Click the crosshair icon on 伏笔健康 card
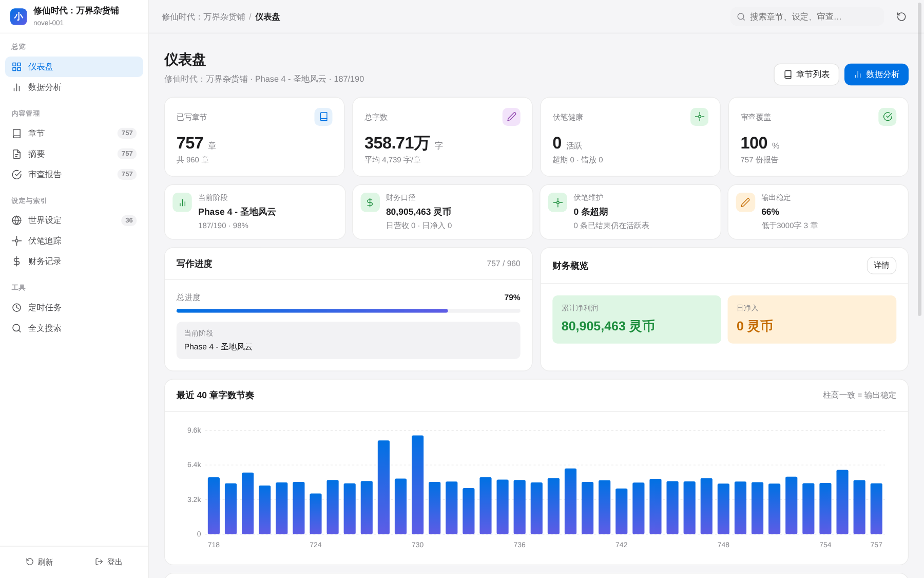 [x=699, y=117]
